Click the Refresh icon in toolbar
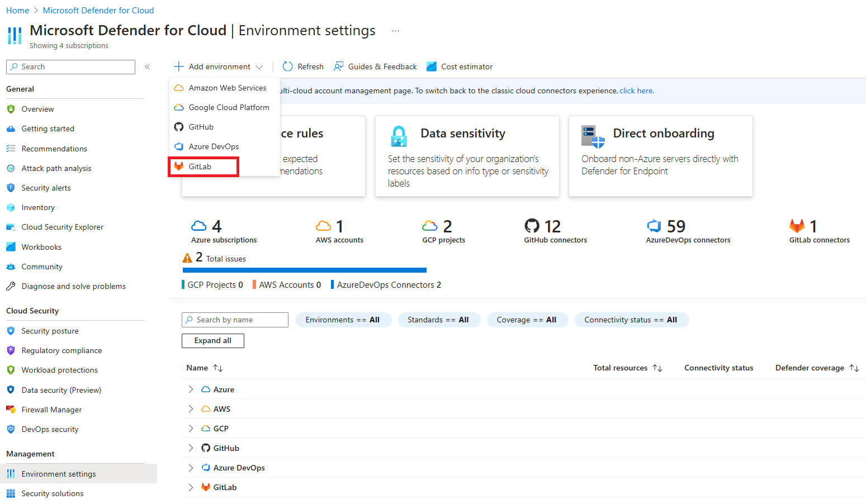The image size is (866, 504). tap(287, 66)
